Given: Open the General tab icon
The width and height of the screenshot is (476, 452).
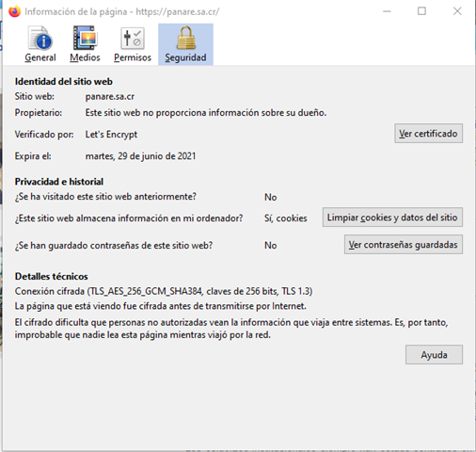Looking at the screenshot, I should point(40,39).
